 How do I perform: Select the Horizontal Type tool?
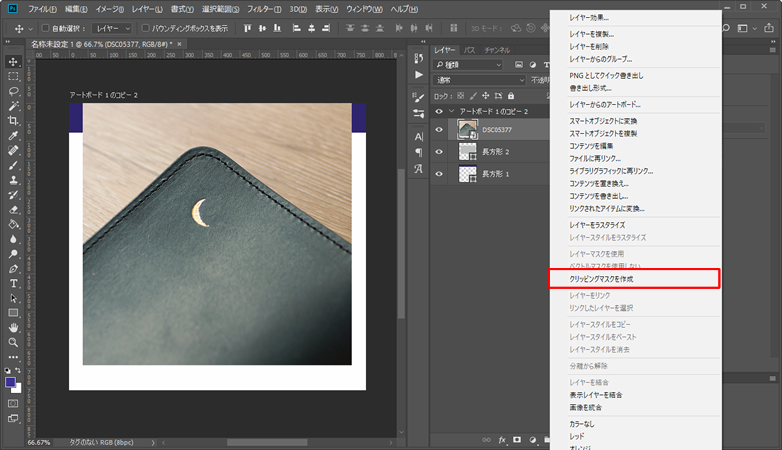(x=13, y=283)
